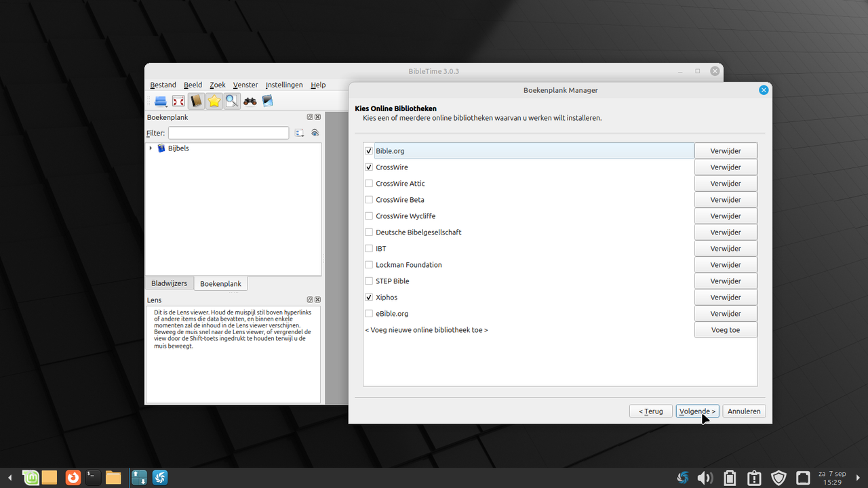Open Firefox from the taskbar
This screenshot has width=868, height=488.
pyautogui.click(x=73, y=478)
